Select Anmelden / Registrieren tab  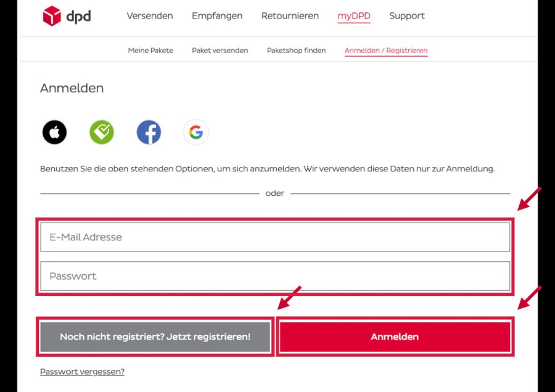click(386, 51)
